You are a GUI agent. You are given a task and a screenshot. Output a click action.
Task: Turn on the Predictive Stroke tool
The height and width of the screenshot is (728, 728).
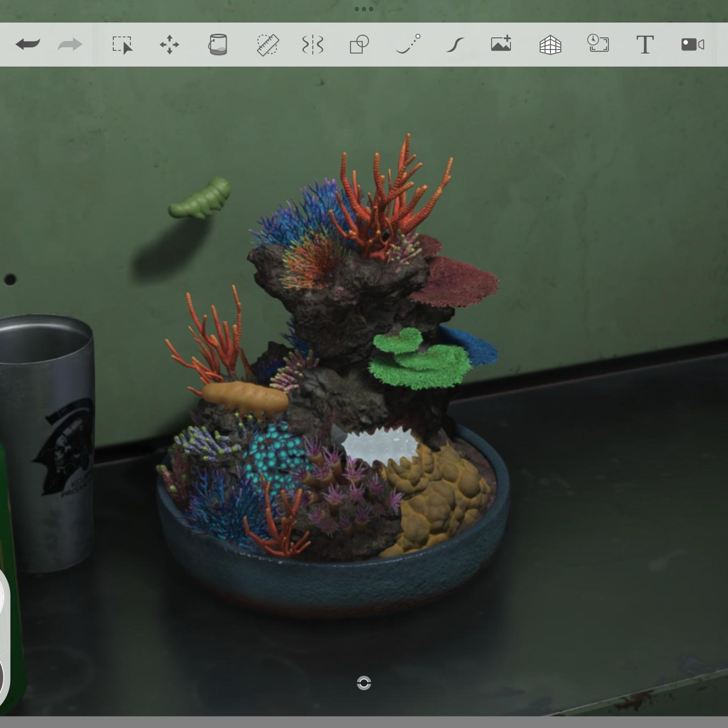(408, 44)
